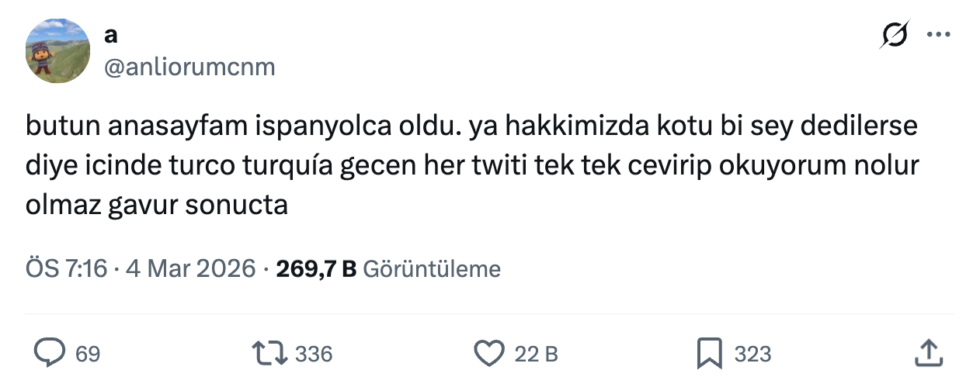Image resolution: width=980 pixels, height=377 pixels.
Task: Click the ÖS 7:16 timestamp
Action: pos(66,269)
